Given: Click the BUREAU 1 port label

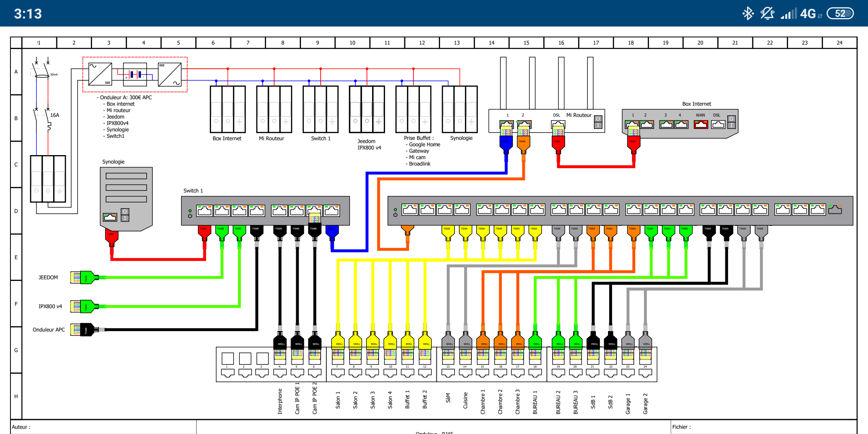Looking at the screenshot, I should click(x=535, y=402).
